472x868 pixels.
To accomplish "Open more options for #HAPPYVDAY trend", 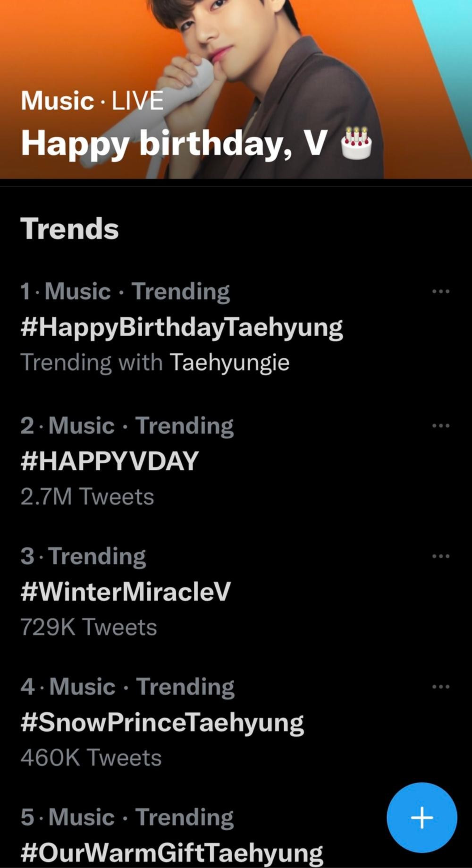I will click(441, 425).
